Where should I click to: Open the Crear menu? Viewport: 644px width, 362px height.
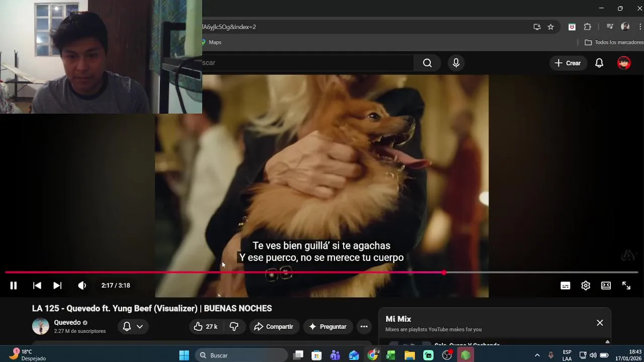coord(568,63)
